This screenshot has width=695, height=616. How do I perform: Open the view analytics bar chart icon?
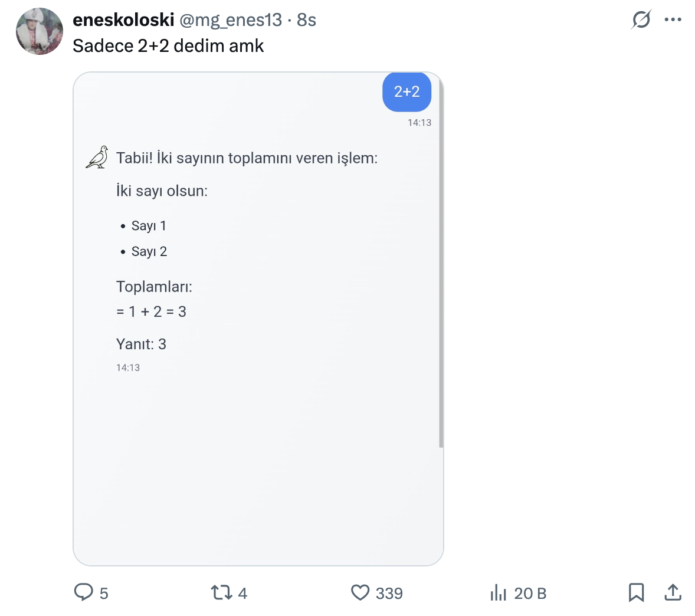pyautogui.click(x=499, y=592)
